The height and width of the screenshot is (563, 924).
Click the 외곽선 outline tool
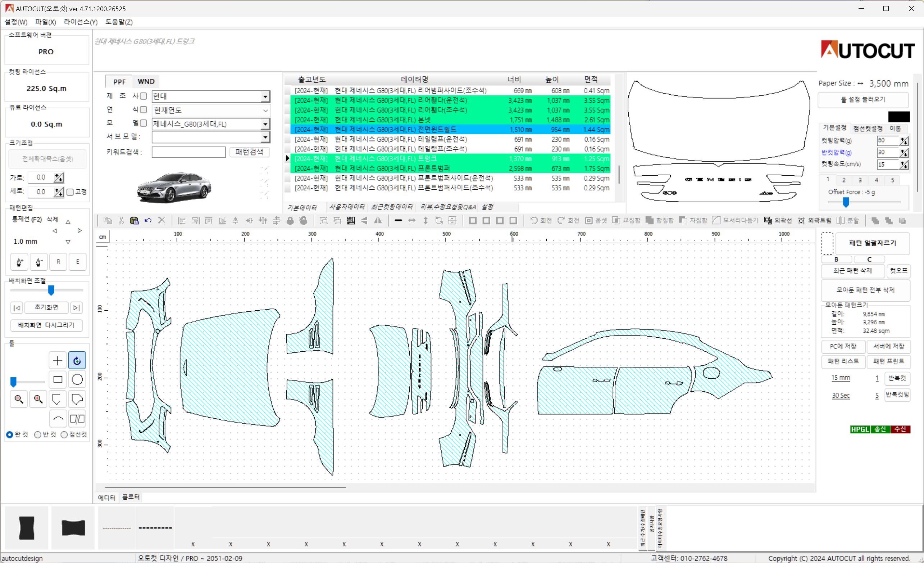pos(778,220)
